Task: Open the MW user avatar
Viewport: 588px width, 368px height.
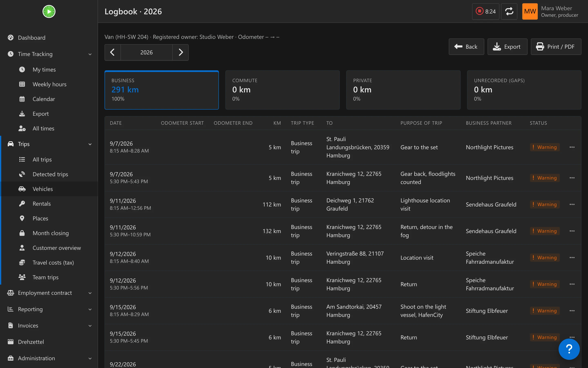Action: tap(530, 11)
